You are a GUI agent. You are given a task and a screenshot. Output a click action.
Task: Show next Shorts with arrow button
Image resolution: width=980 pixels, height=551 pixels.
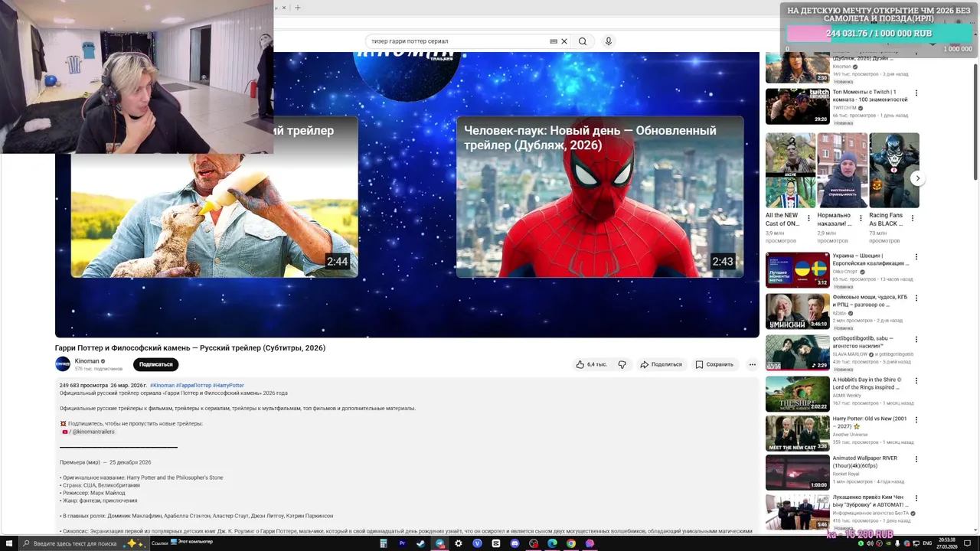pyautogui.click(x=917, y=178)
